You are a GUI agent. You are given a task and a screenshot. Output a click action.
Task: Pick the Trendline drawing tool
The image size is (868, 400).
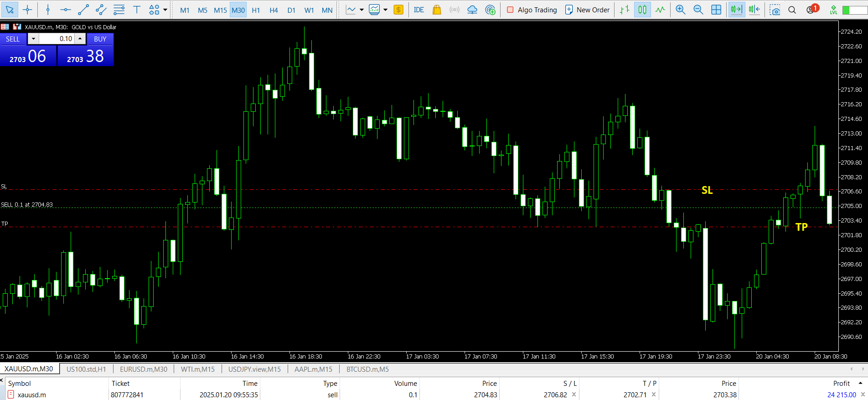83,10
